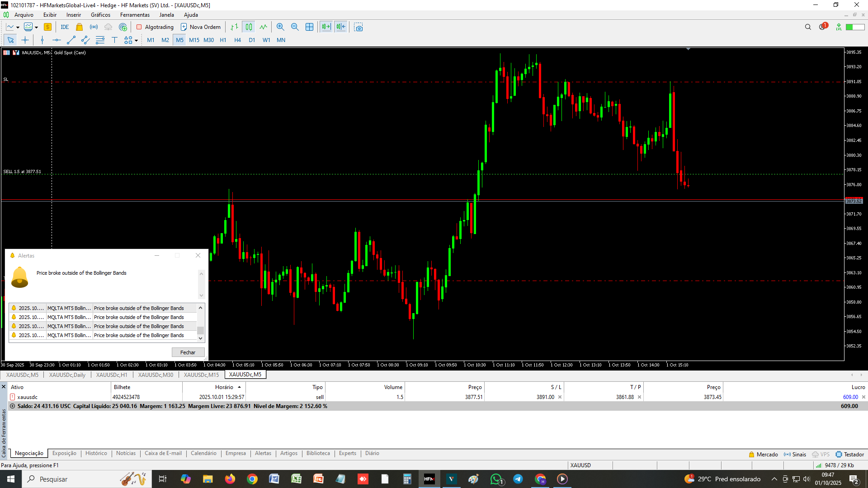
Task: Open the shapes objects dropdown arrow
Action: coord(136,41)
